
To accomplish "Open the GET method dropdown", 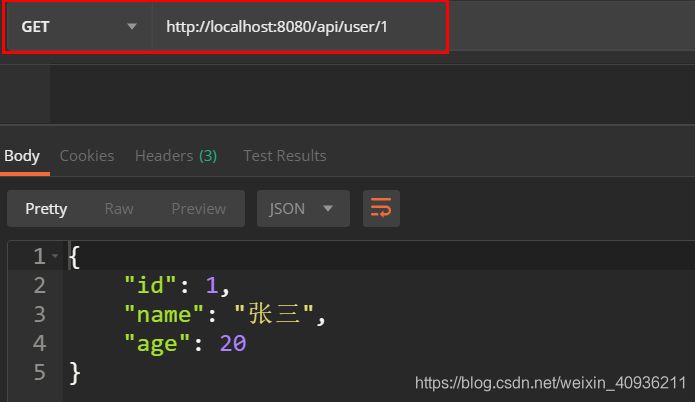I will (79, 27).
